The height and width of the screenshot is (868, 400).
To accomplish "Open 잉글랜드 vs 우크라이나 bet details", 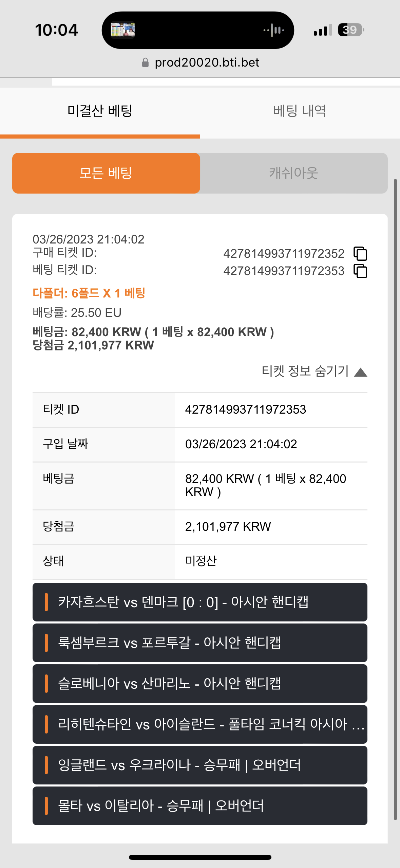I will click(x=200, y=765).
